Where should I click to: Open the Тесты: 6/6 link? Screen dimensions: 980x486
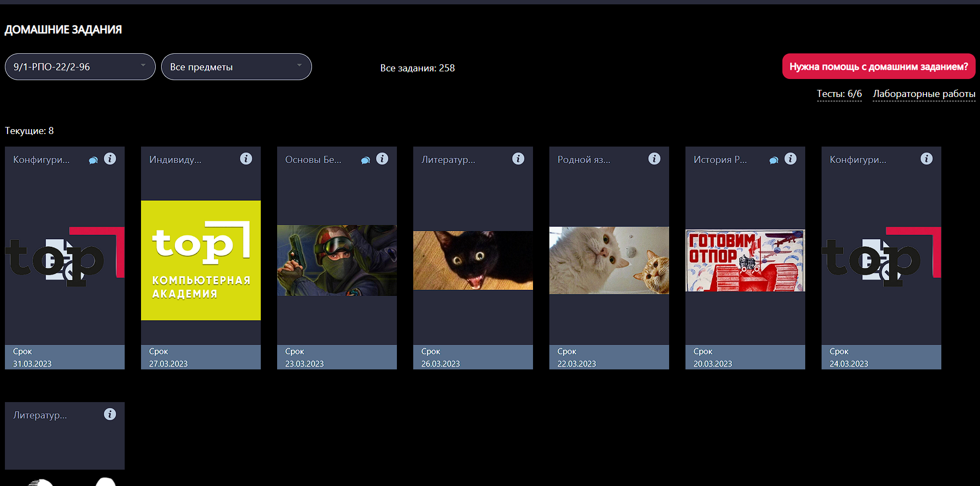click(840, 94)
